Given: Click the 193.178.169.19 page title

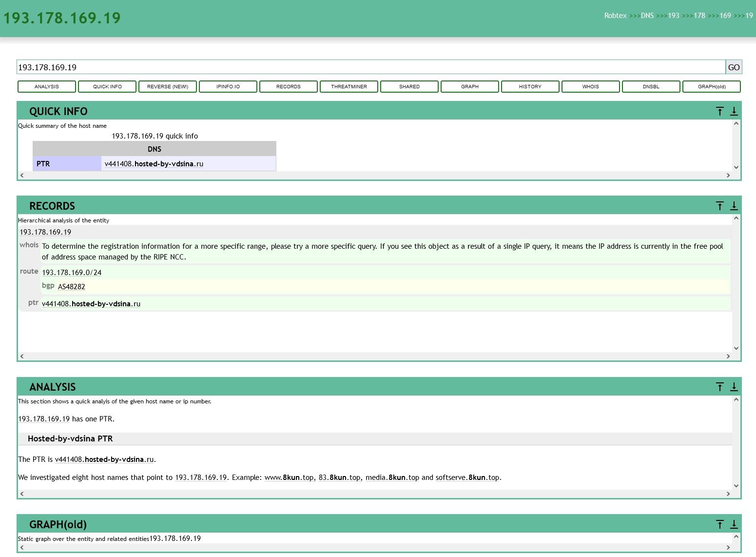Looking at the screenshot, I should [62, 18].
